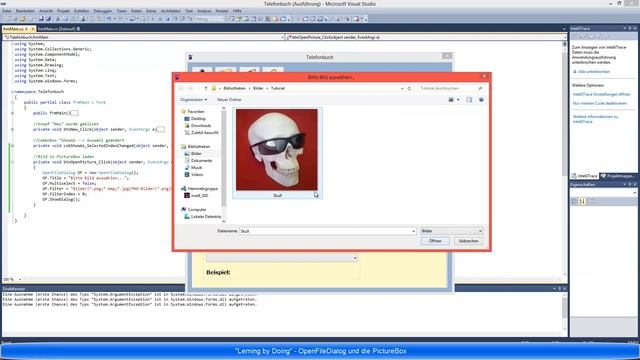Click into the Dateiname input field

[325, 231]
